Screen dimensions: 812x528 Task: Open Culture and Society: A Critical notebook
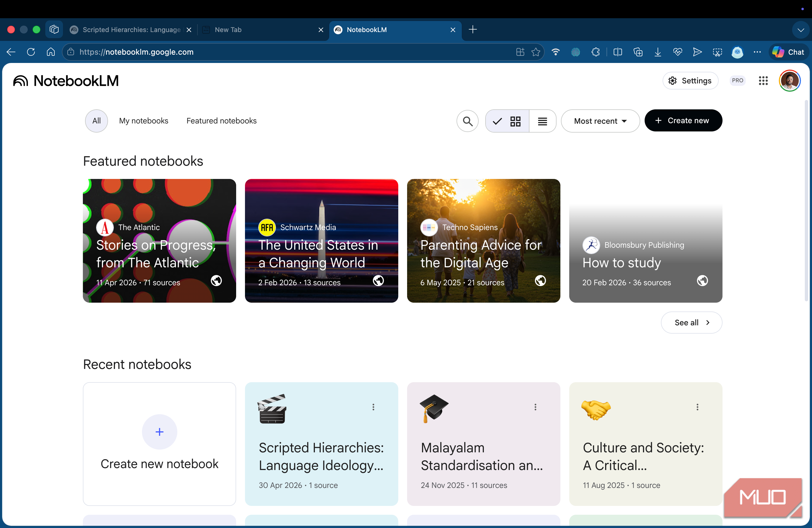pos(645,444)
